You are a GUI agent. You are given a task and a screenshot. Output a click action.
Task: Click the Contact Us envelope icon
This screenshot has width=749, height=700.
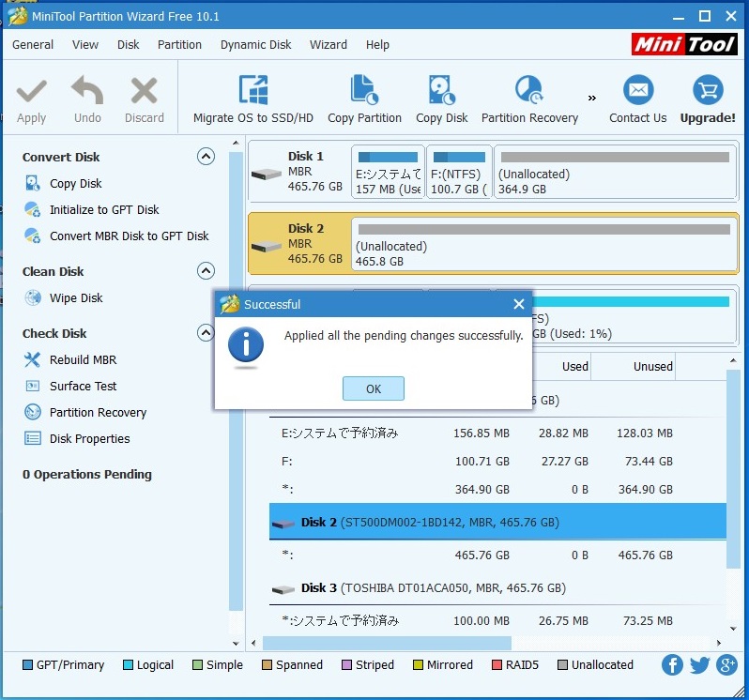click(638, 90)
